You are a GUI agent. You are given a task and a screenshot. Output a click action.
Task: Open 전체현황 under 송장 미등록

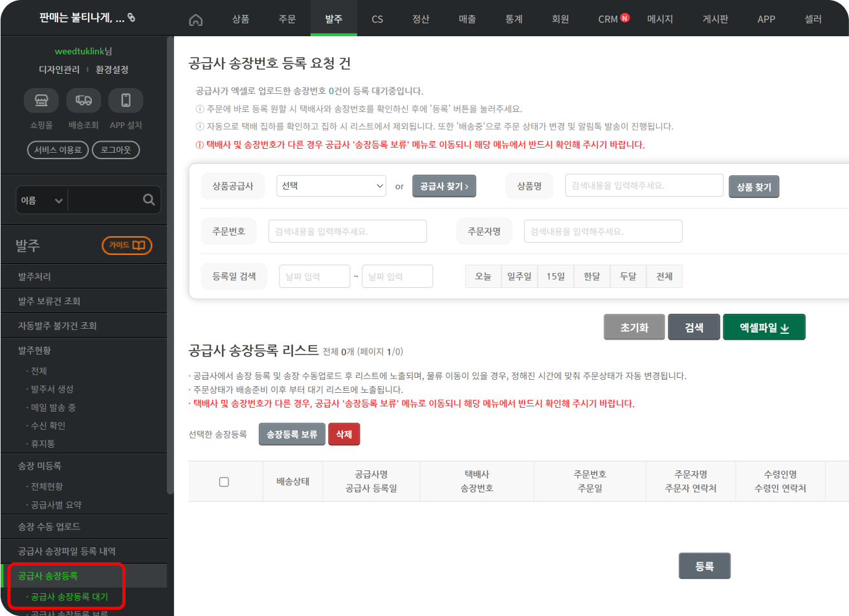coord(45,487)
